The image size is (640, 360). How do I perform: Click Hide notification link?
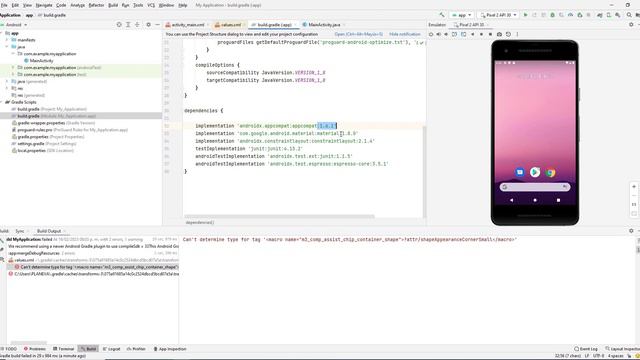404,34
